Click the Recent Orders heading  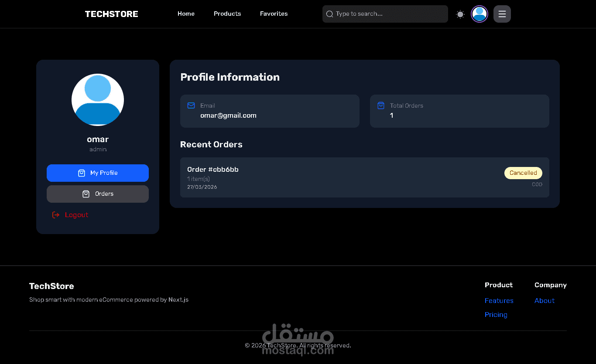(211, 144)
